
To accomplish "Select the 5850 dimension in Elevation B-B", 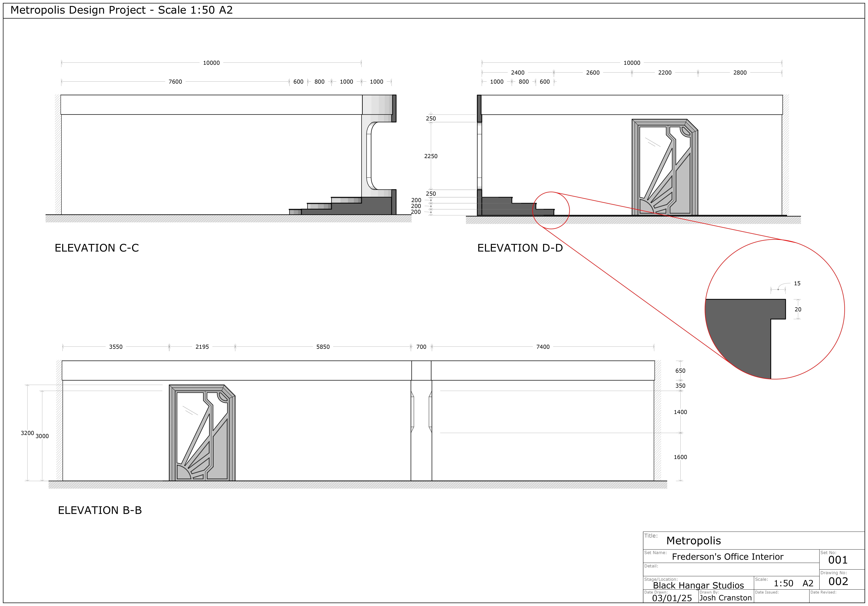I will pyautogui.click(x=323, y=347).
